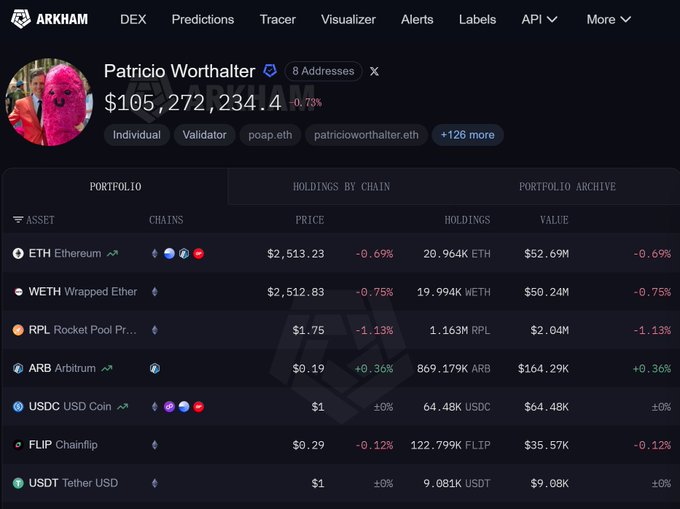Image resolution: width=680 pixels, height=509 pixels.
Task: Click the WETH token icon
Action: (x=18, y=292)
